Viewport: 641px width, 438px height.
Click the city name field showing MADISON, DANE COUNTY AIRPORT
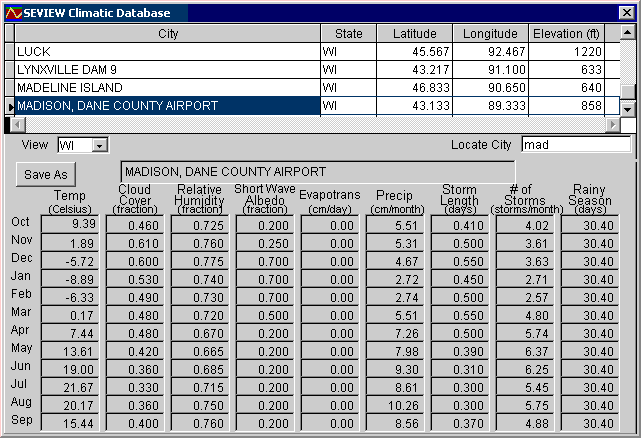(318, 172)
